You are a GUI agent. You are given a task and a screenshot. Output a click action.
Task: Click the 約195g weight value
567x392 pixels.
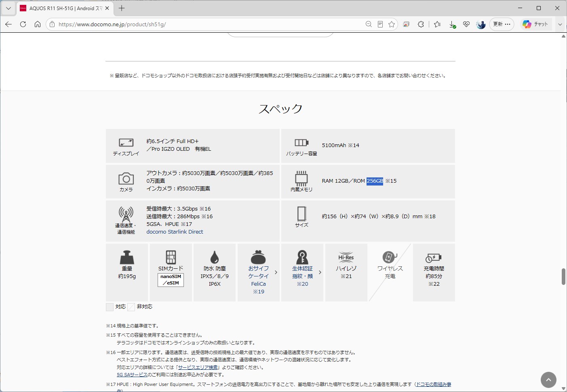point(127,276)
